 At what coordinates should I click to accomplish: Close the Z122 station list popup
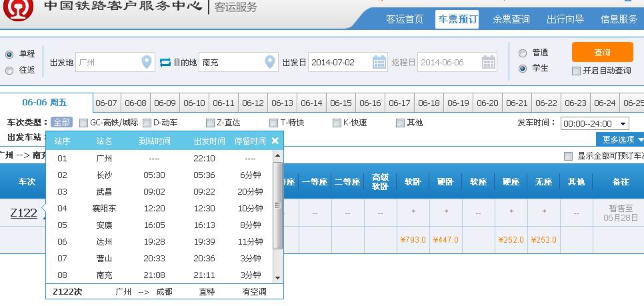click(x=275, y=141)
